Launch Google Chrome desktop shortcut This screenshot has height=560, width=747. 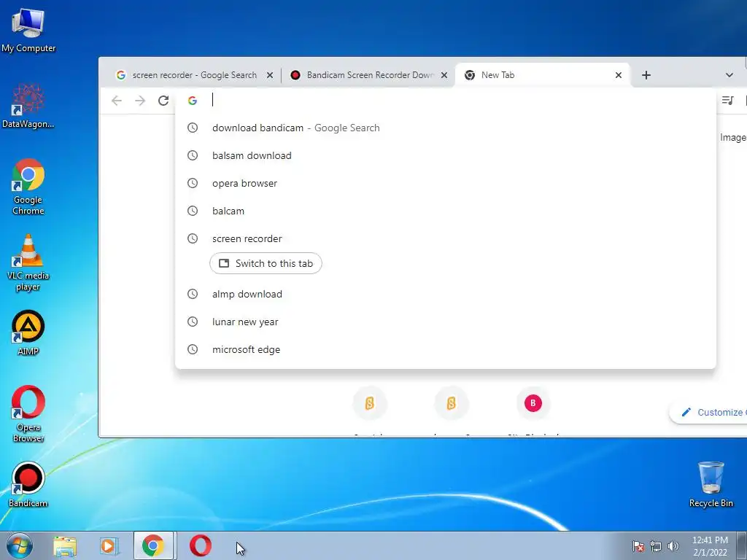[28, 187]
